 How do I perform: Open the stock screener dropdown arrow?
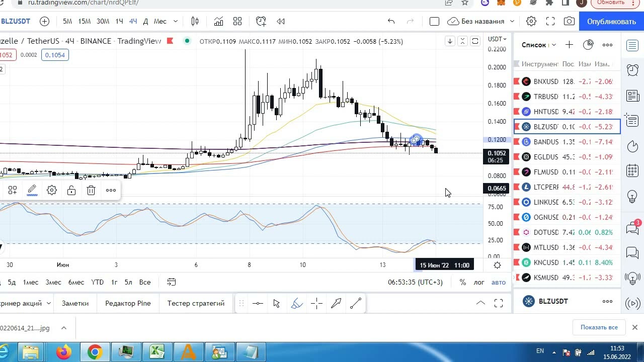49,303
